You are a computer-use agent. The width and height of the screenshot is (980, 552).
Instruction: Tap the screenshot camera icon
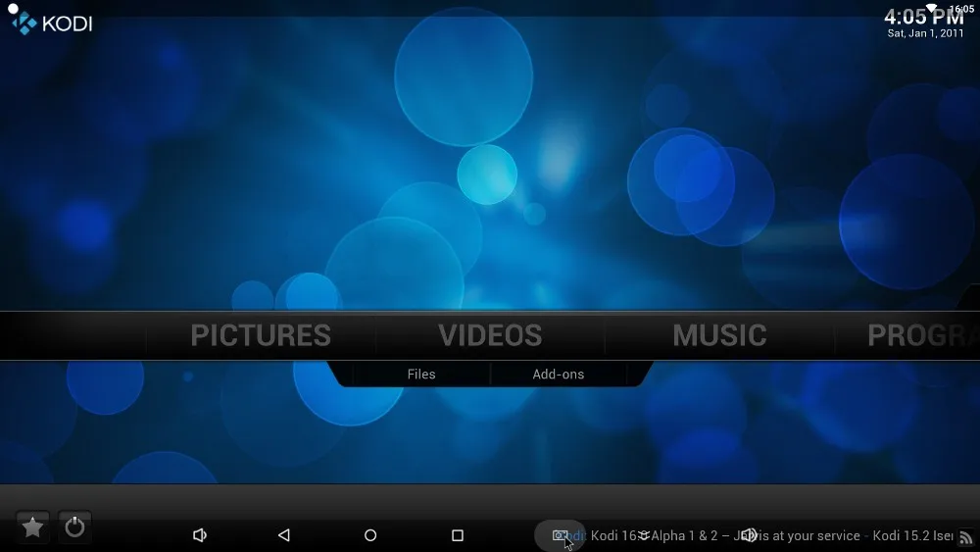[560, 535]
